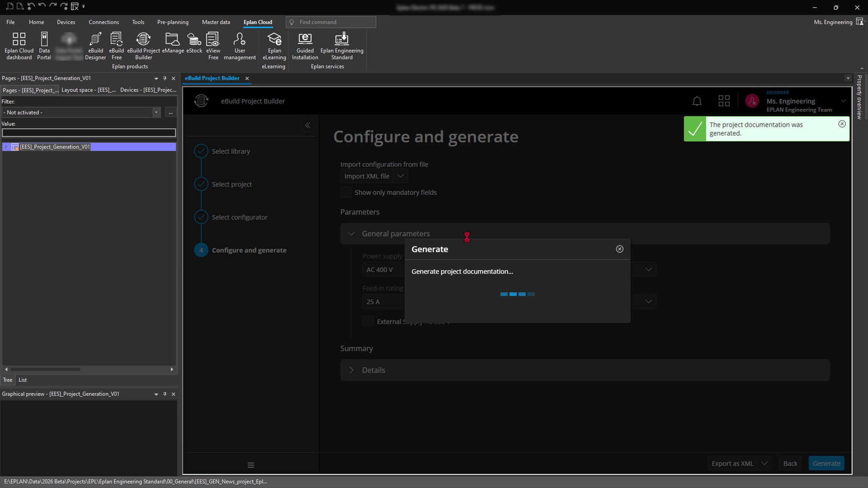Switch to Layout space tab
Viewport: 868px width, 488px height.
[x=89, y=90]
